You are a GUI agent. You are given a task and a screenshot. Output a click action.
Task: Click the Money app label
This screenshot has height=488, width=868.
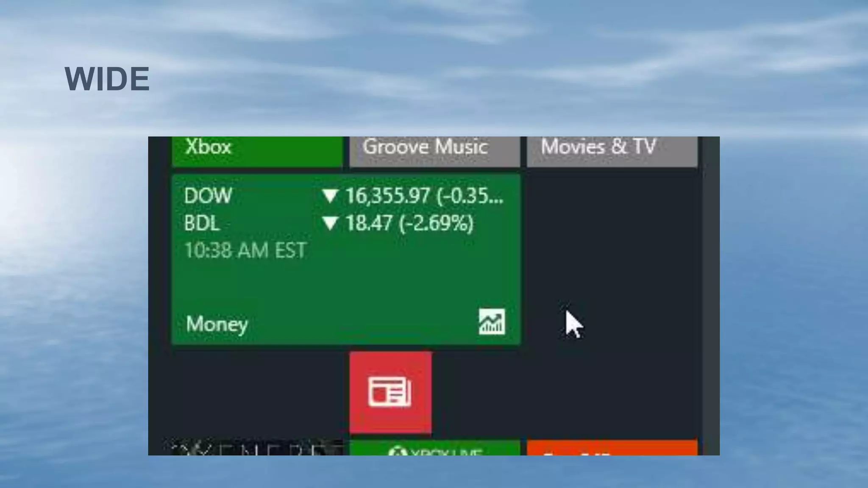pyautogui.click(x=217, y=324)
